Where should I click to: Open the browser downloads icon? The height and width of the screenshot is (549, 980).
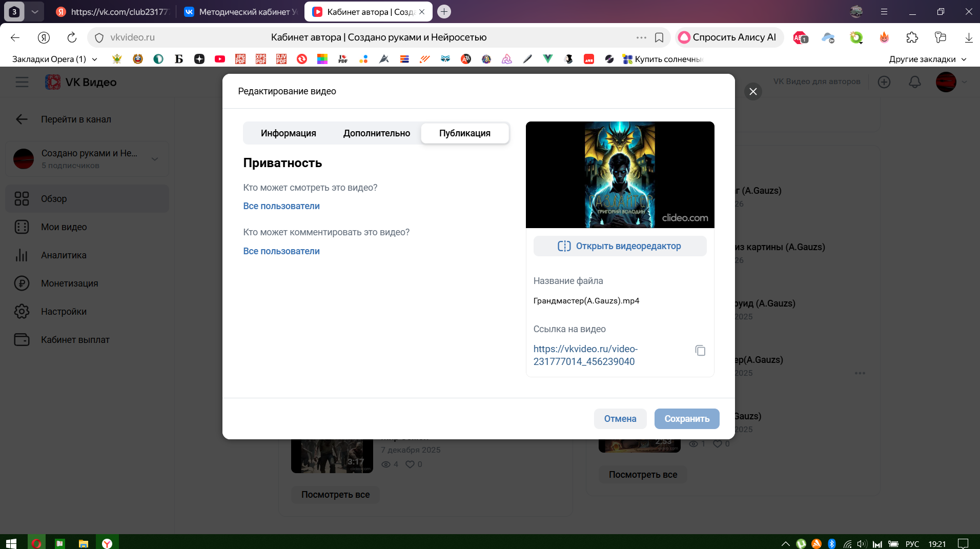point(968,37)
